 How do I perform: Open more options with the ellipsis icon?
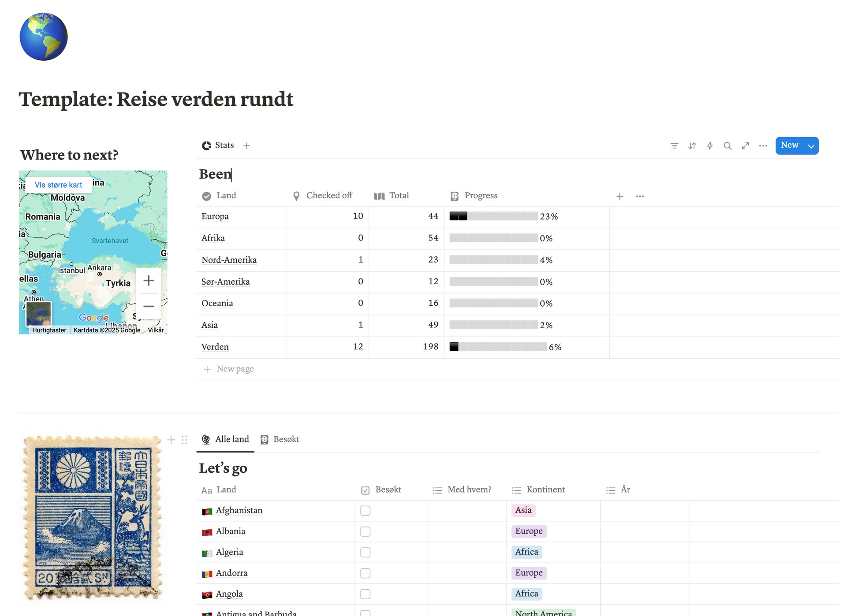pyautogui.click(x=763, y=145)
